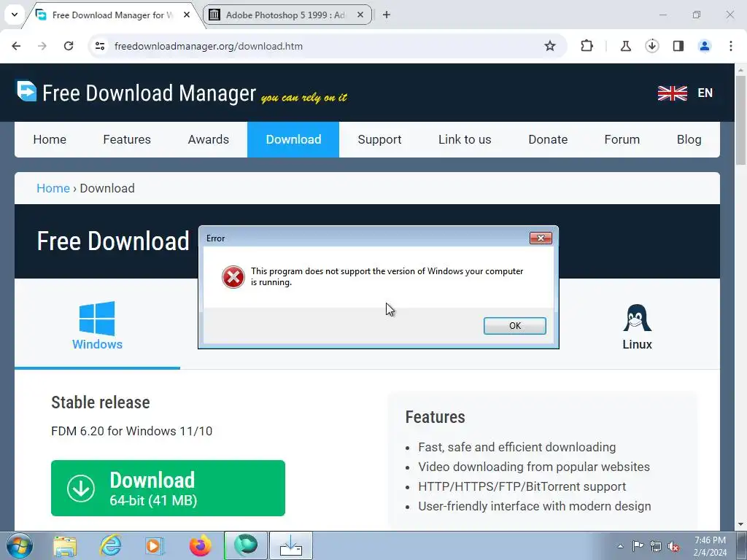Launch Internet Explorer from taskbar
This screenshot has width=747, height=560.
click(110, 545)
